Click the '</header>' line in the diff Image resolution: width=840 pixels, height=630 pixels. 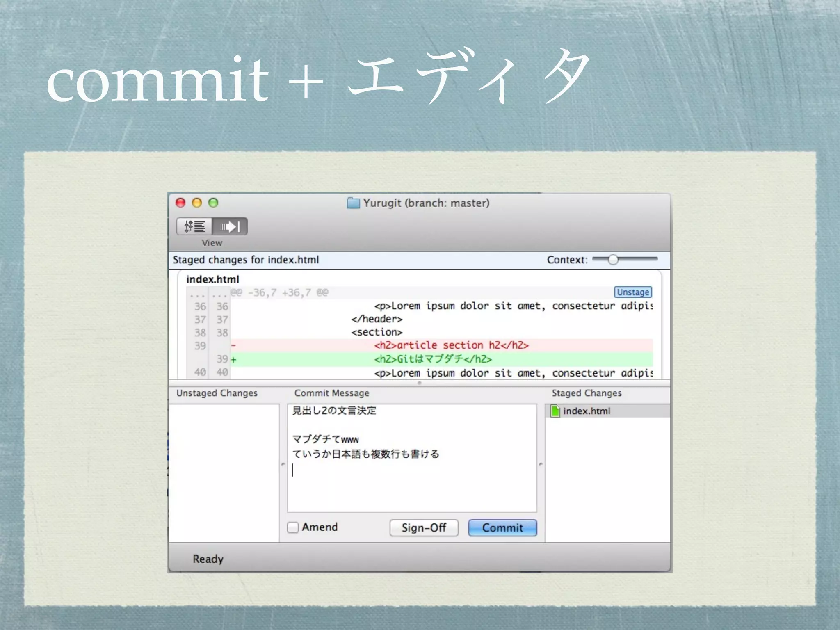point(377,319)
